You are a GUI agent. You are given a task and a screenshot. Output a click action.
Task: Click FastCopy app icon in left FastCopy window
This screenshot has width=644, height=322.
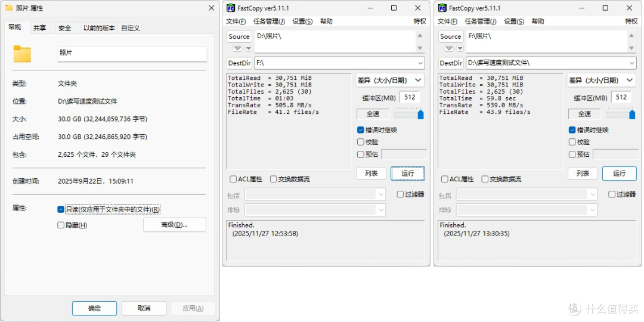tap(231, 8)
